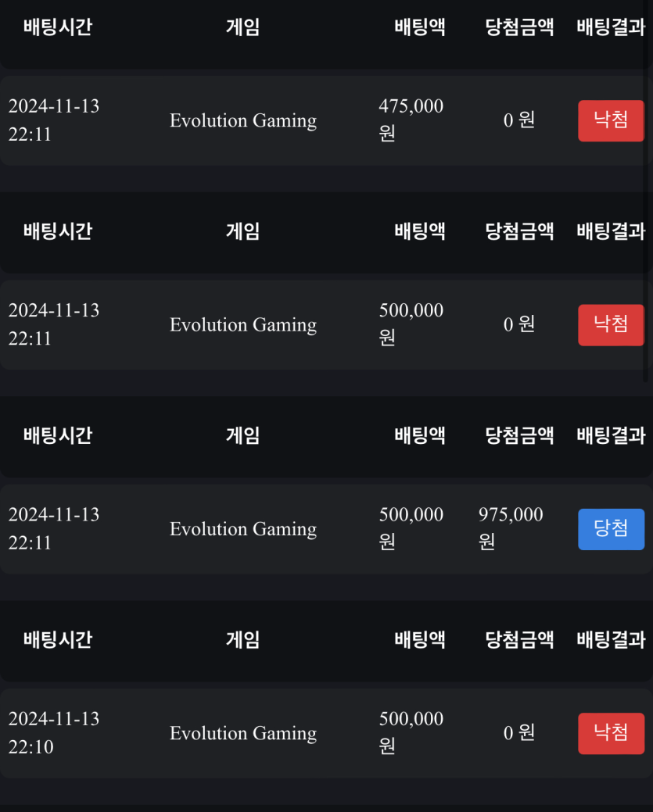Open Evolution Gaming in the 475,000원 entry
This screenshot has height=812, width=653.
click(x=243, y=120)
